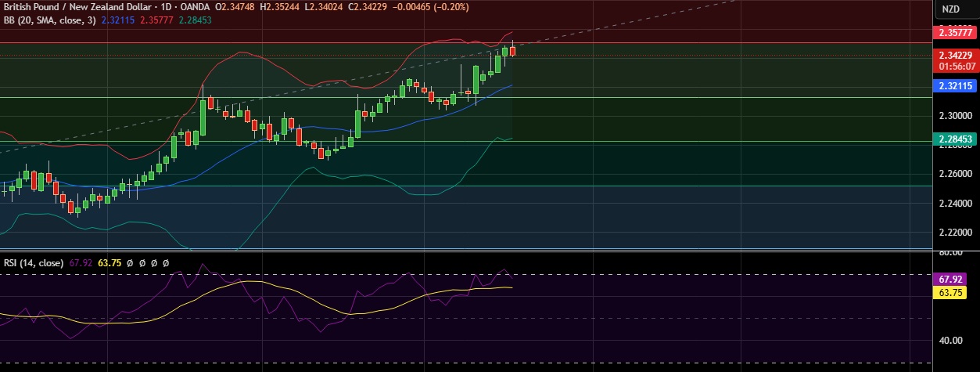Click the bar countdown 01:56:07
The width and height of the screenshot is (980, 372).
[x=956, y=67]
